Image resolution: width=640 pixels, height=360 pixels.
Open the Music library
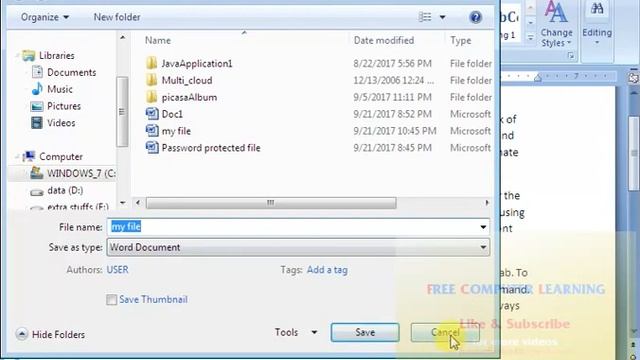tap(60, 89)
